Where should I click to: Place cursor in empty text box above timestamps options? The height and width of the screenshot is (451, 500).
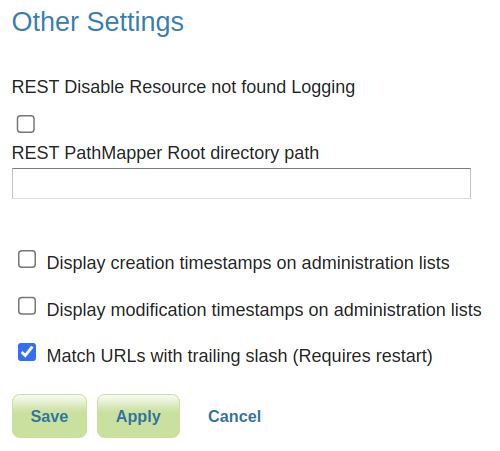(241, 183)
